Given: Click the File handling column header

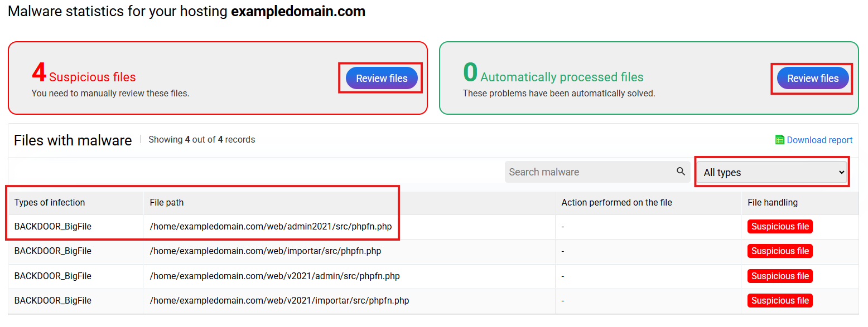Looking at the screenshot, I should coord(773,203).
